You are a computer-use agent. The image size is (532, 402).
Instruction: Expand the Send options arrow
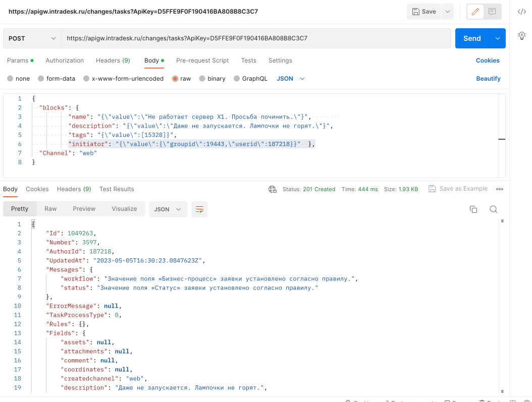tap(497, 38)
